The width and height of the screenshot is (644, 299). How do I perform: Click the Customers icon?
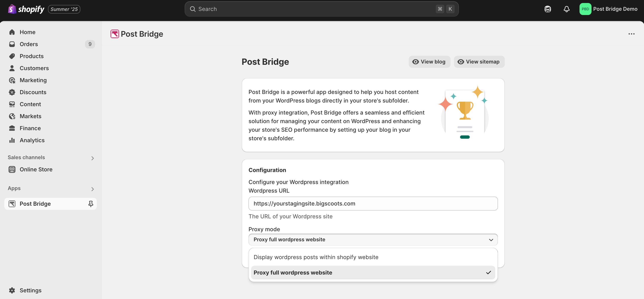12,68
